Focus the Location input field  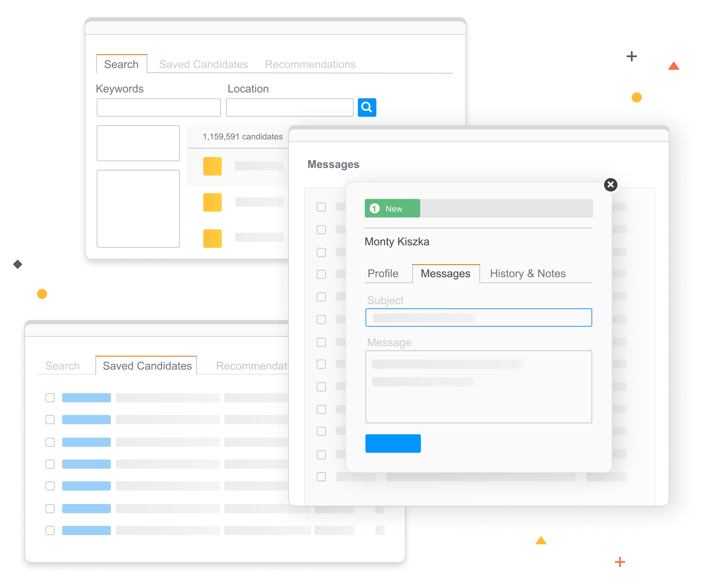[x=290, y=108]
